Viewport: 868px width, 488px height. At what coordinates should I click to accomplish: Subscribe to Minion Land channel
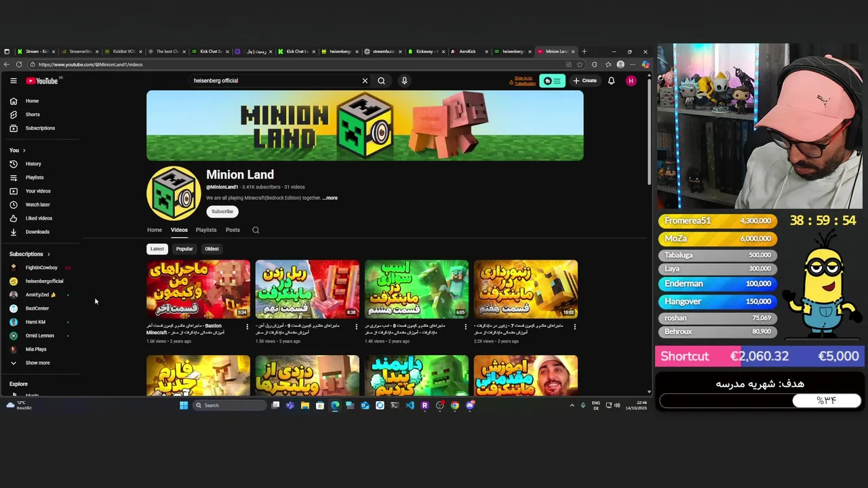(222, 211)
